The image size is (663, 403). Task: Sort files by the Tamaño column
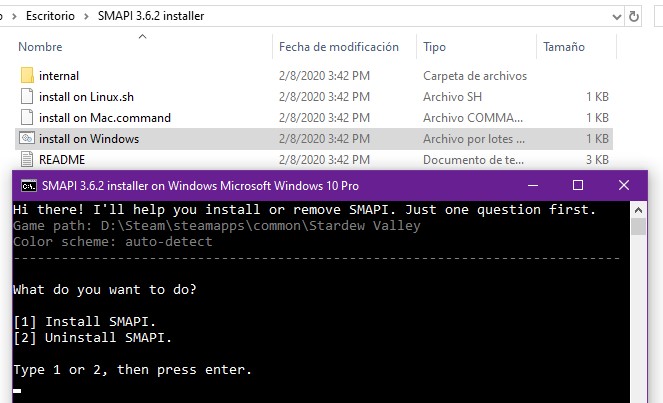click(564, 47)
